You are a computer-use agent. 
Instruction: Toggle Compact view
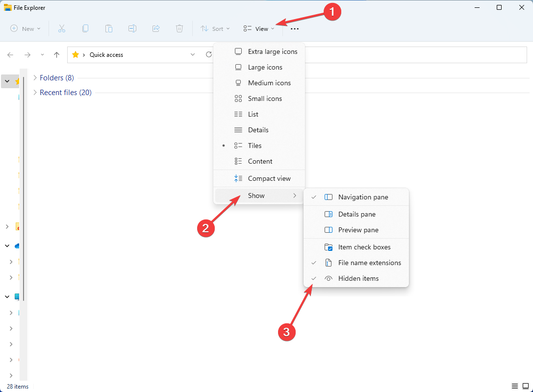click(x=259, y=178)
